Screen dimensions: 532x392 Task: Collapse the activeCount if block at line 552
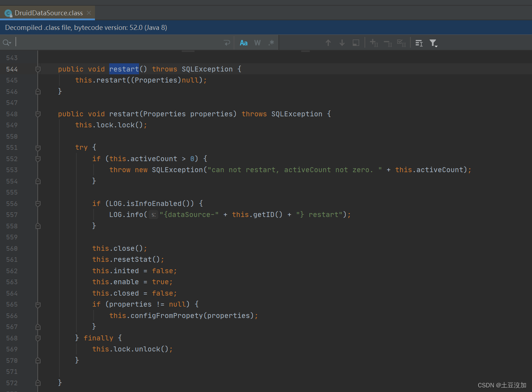tap(38, 159)
